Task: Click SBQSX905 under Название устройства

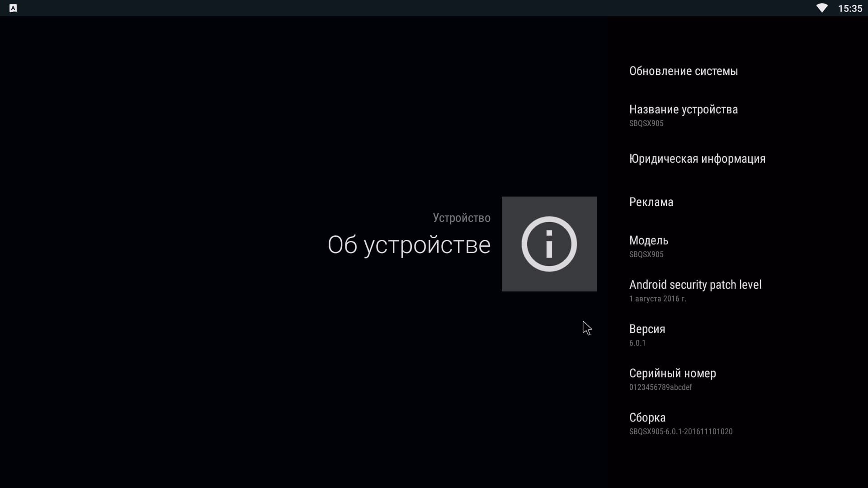Action: coord(646,123)
